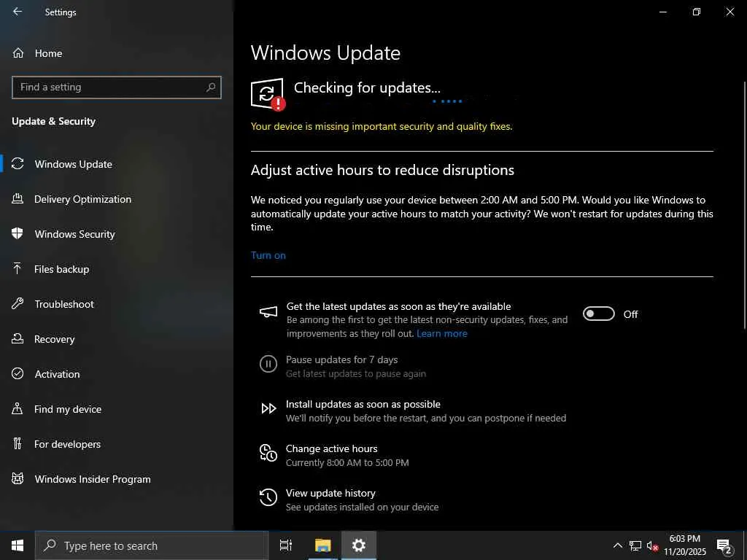Click the settings page vertical scrollbar
This screenshot has height=560, width=747.
[x=744, y=205]
